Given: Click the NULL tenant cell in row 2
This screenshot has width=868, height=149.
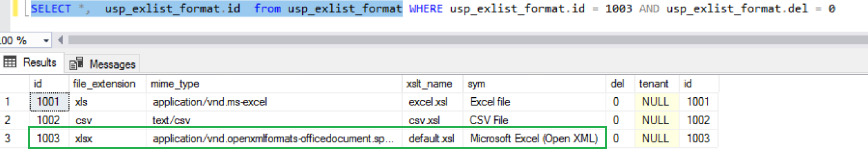Looking at the screenshot, I should [x=656, y=120].
